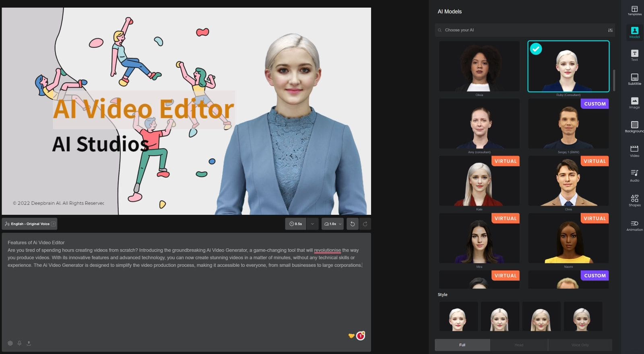This screenshot has height=354, width=644.
Task: Uncheck the selected Ruby (Consultant) checkmark
Action: (536, 49)
